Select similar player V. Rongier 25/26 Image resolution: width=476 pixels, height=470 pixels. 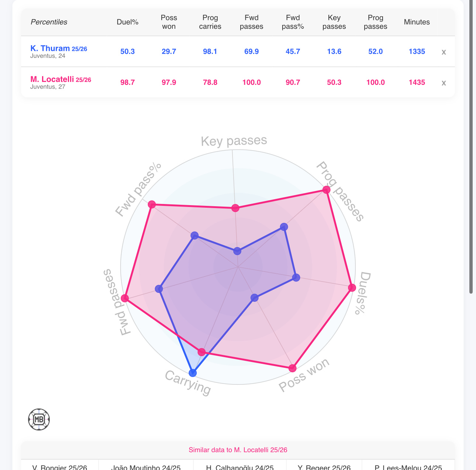point(60,467)
